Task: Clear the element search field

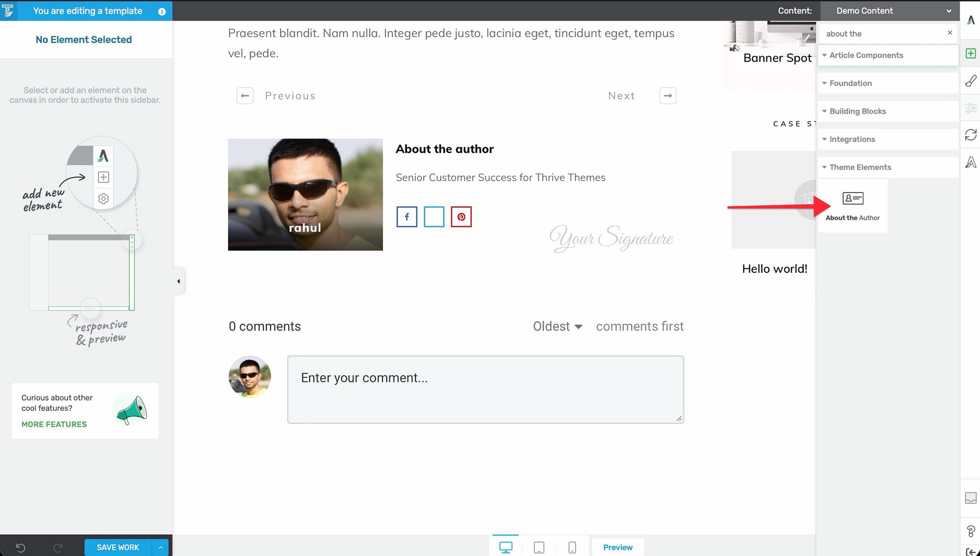Action: point(950,33)
